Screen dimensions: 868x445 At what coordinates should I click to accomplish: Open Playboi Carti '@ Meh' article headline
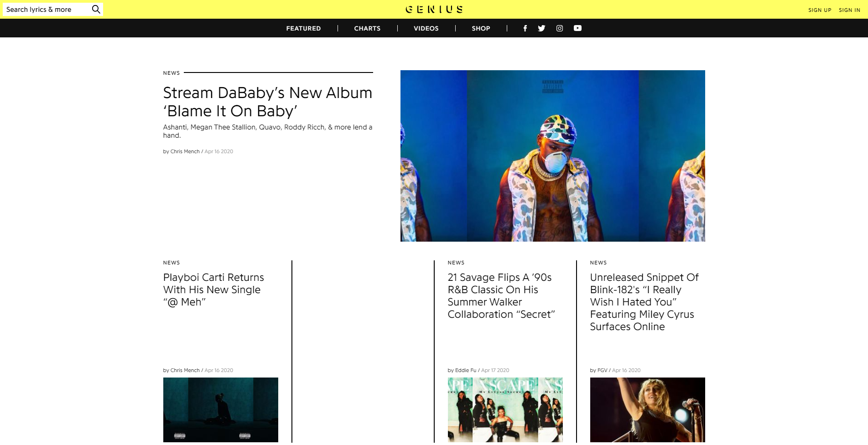tap(213, 290)
